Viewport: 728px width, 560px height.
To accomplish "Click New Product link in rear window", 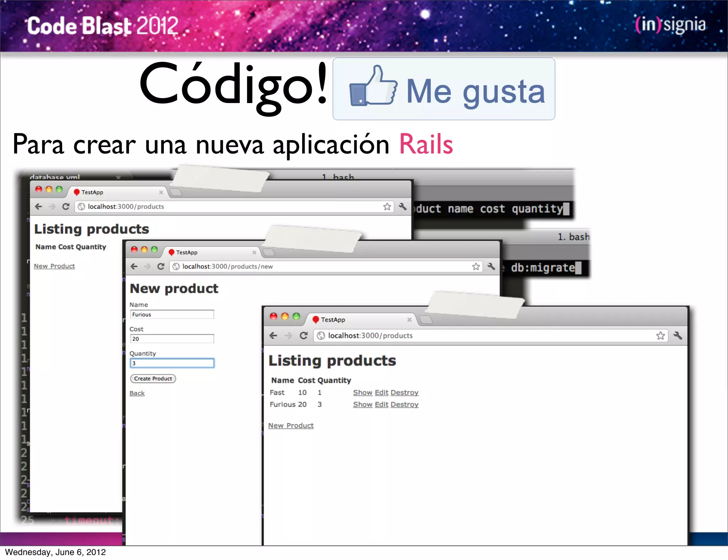I will click(x=54, y=266).
